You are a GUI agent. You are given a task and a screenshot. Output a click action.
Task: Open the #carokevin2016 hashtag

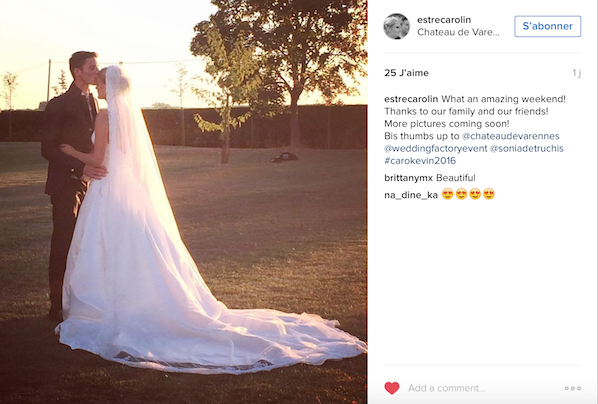pos(420,161)
